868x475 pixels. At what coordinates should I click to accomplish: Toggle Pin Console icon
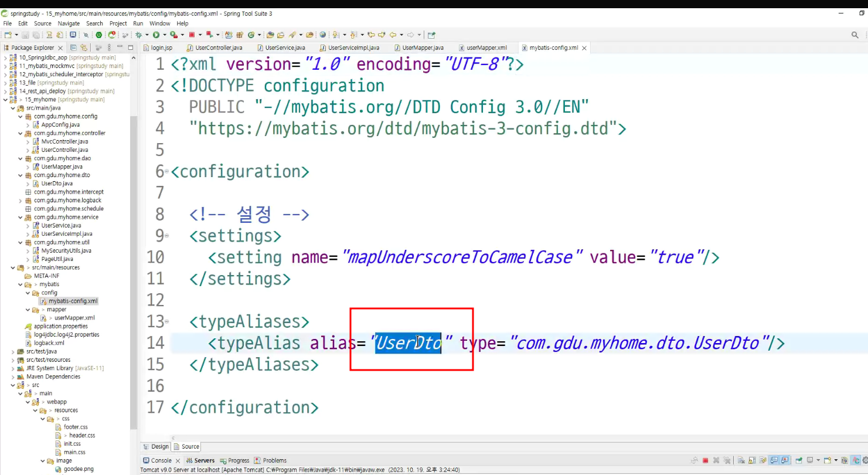[x=799, y=460]
